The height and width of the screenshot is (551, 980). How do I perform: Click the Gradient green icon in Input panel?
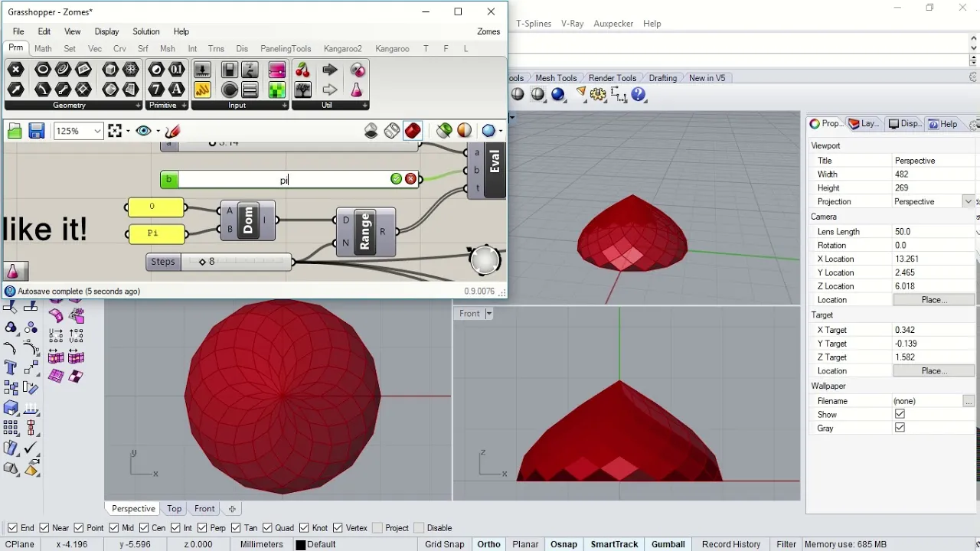click(277, 90)
